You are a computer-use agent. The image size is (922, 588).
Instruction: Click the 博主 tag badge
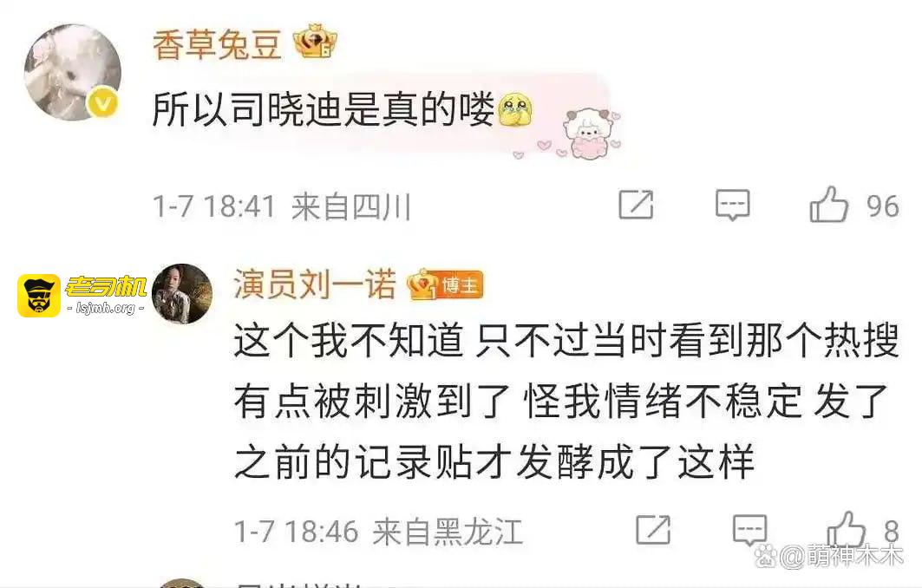[461, 285]
